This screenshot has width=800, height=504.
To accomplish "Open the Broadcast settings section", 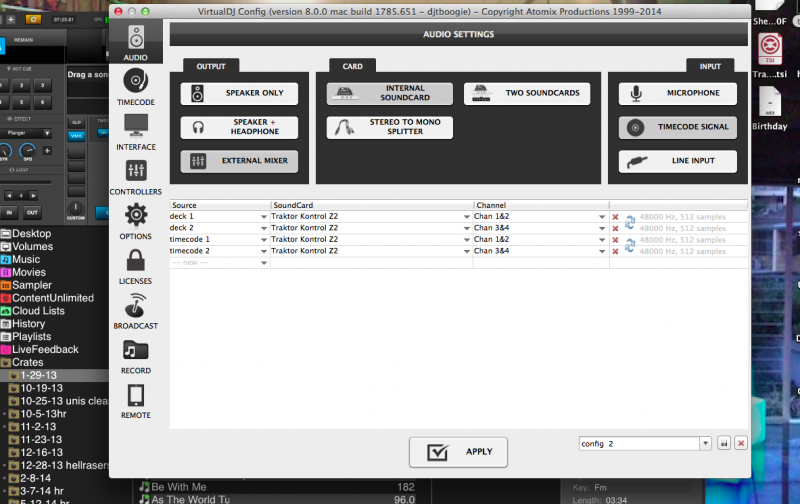I will coord(136,311).
